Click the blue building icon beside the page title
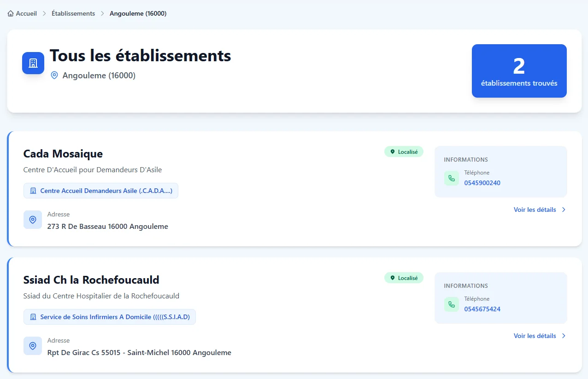This screenshot has height=379, width=588. [x=33, y=63]
